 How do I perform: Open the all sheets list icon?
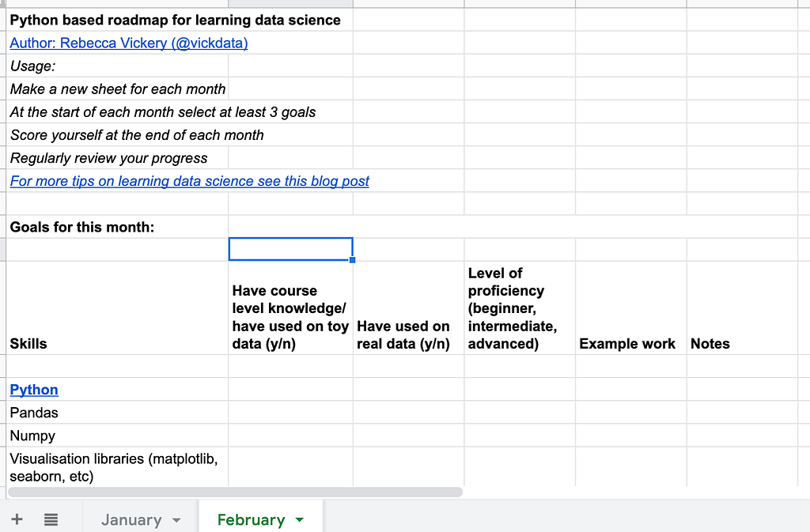point(51,519)
